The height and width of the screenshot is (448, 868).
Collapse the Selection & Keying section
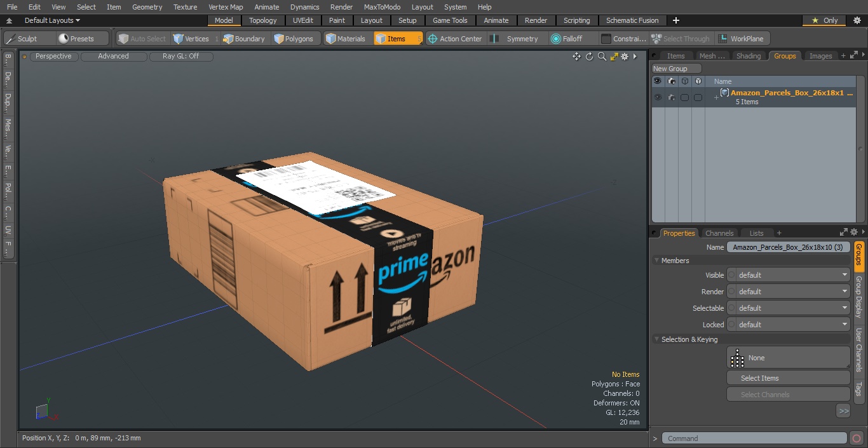tap(657, 339)
